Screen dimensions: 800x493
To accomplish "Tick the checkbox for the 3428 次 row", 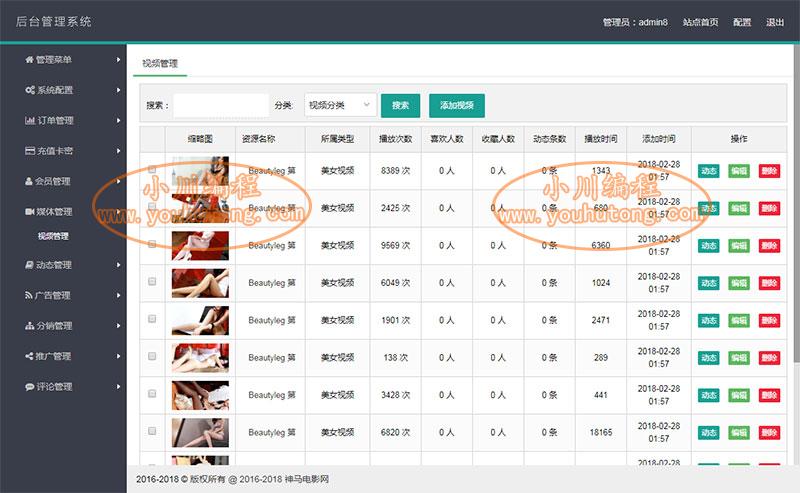I will click(x=152, y=393).
